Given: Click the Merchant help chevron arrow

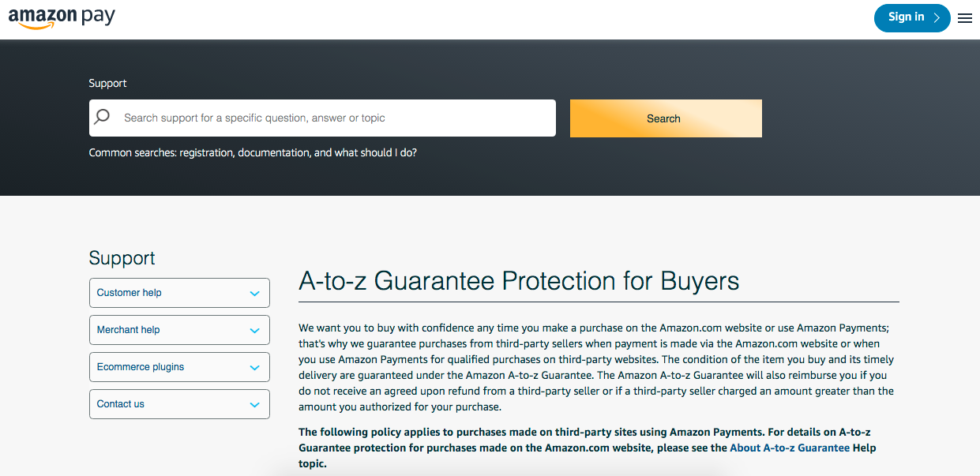Looking at the screenshot, I should point(254,331).
